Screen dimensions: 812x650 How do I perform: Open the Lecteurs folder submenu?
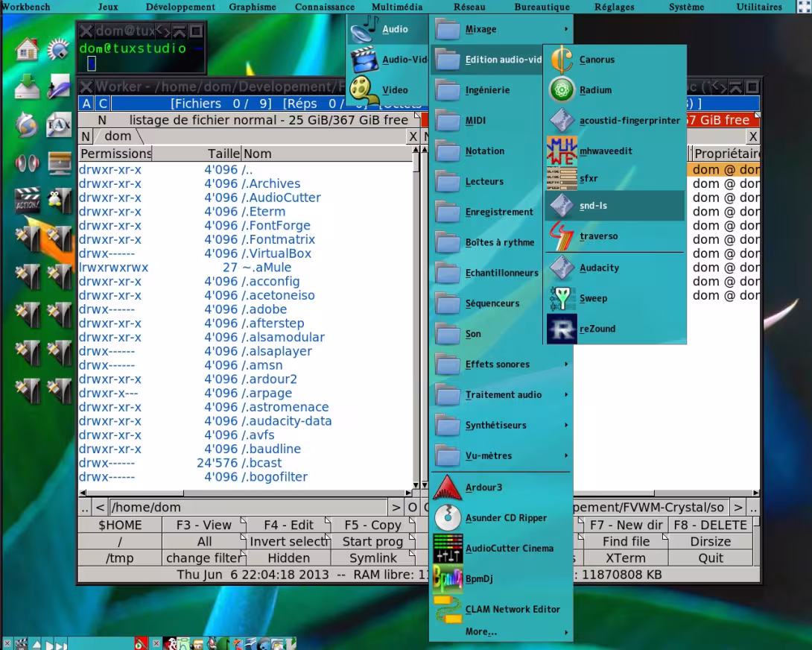pyautogui.click(x=486, y=182)
